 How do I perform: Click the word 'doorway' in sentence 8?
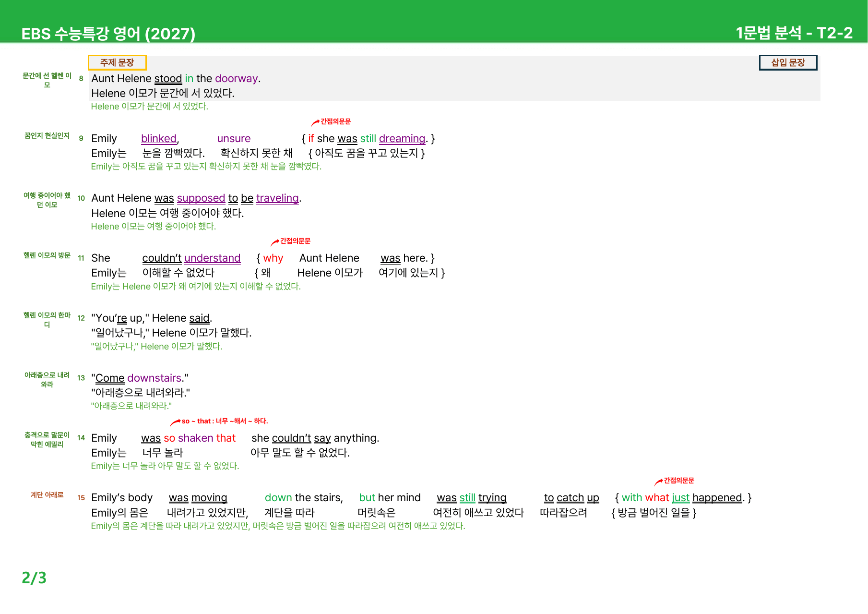237,79
